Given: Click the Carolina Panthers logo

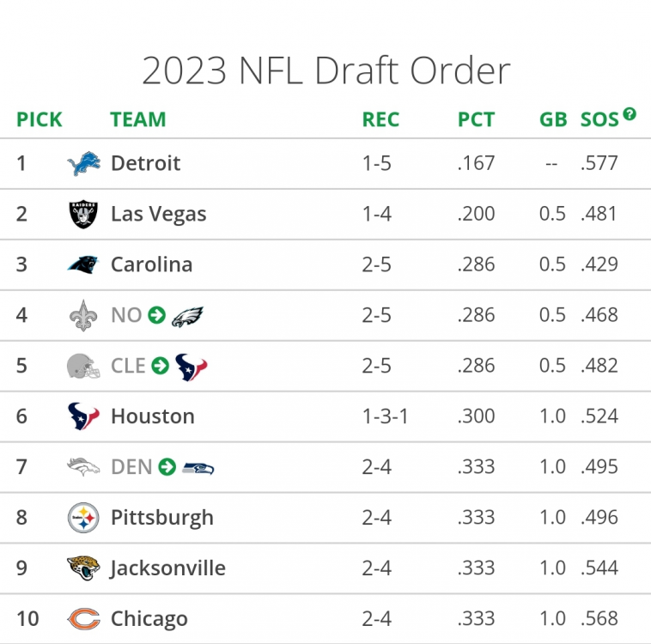Looking at the screenshot, I should pyautogui.click(x=83, y=264).
